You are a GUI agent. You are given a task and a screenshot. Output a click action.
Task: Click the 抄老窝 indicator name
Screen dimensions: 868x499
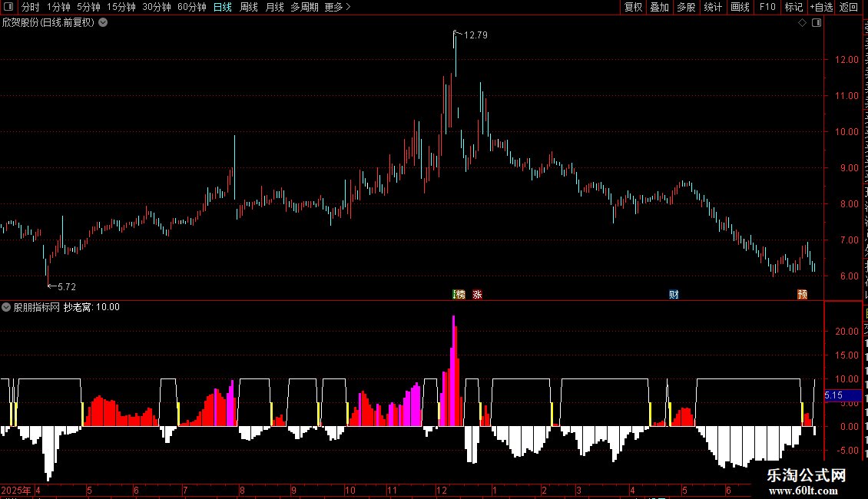[x=78, y=307]
